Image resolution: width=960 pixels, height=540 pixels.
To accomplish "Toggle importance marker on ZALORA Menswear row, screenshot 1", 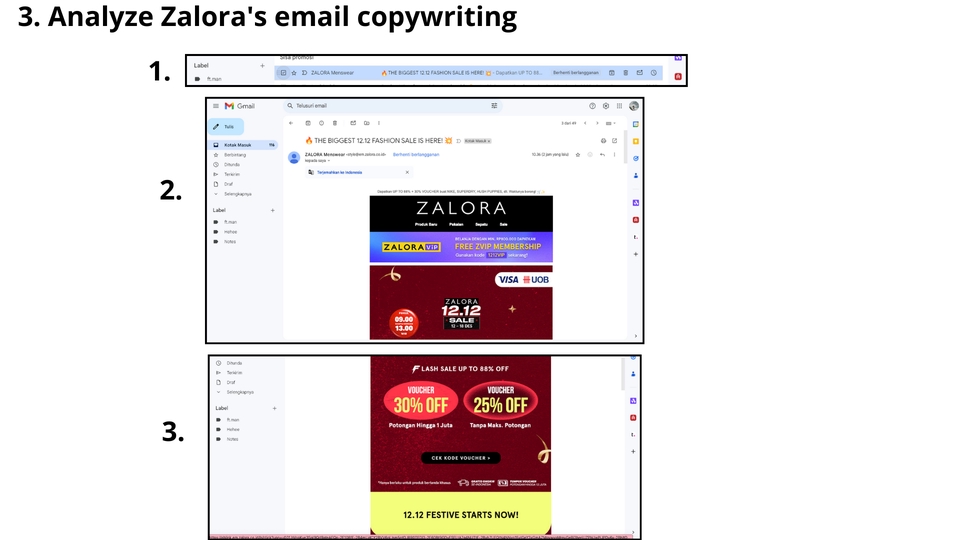I will 304,73.
